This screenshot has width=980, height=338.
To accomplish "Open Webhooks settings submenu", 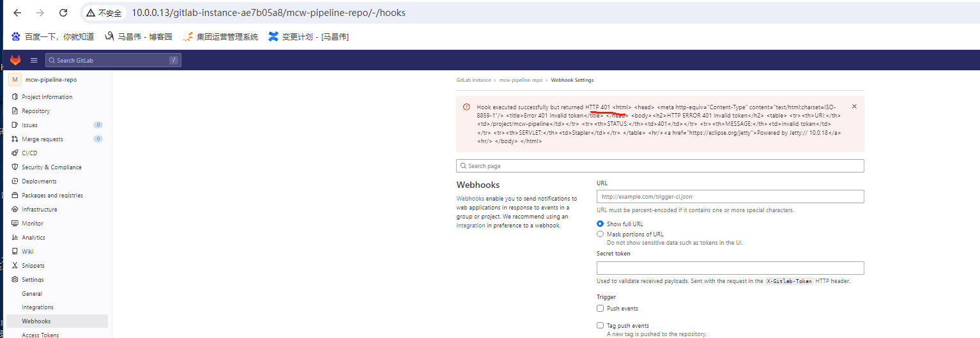I will tap(57, 321).
